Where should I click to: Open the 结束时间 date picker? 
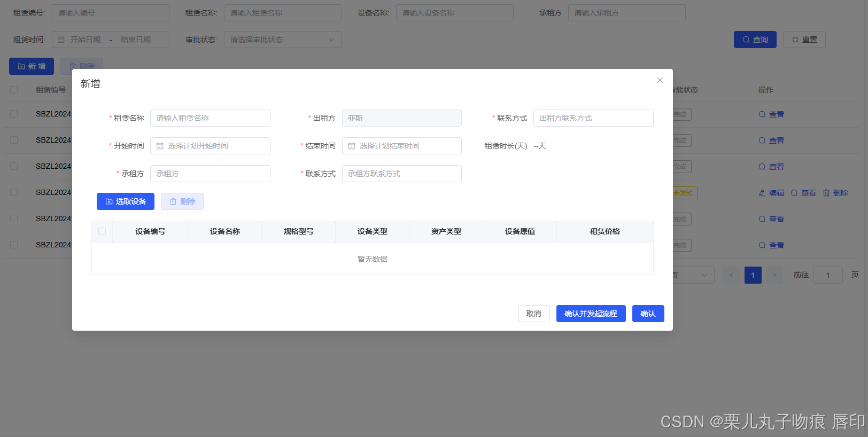click(x=402, y=146)
